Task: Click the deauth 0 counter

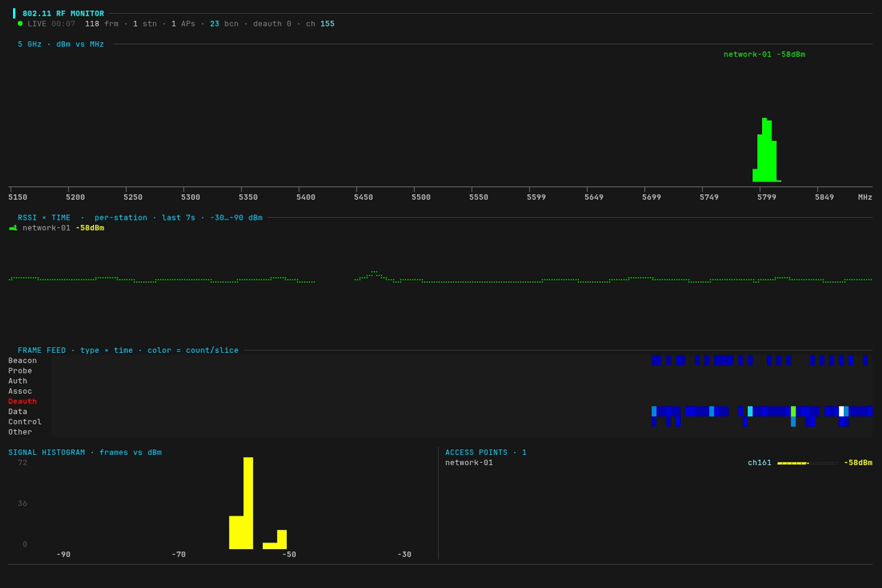Action: click(272, 24)
